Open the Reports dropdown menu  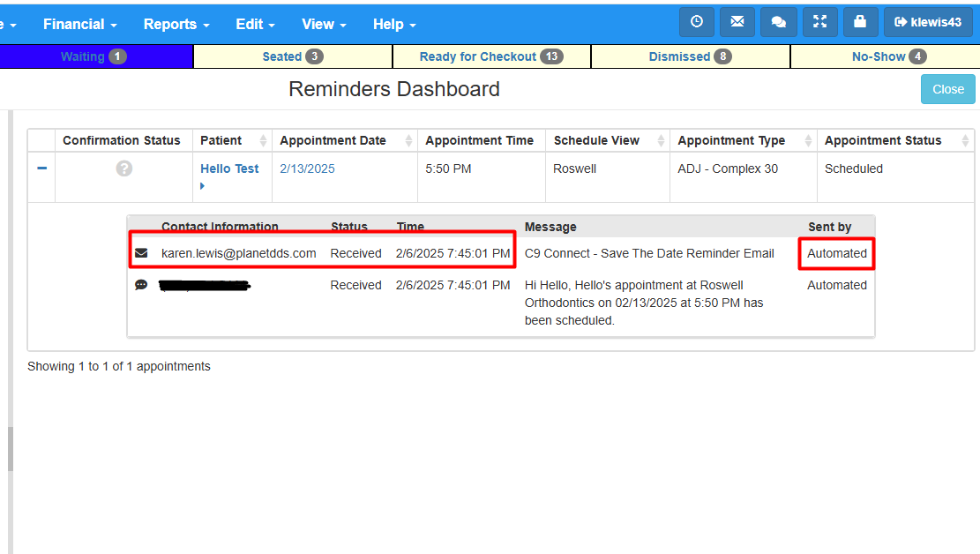[176, 24]
